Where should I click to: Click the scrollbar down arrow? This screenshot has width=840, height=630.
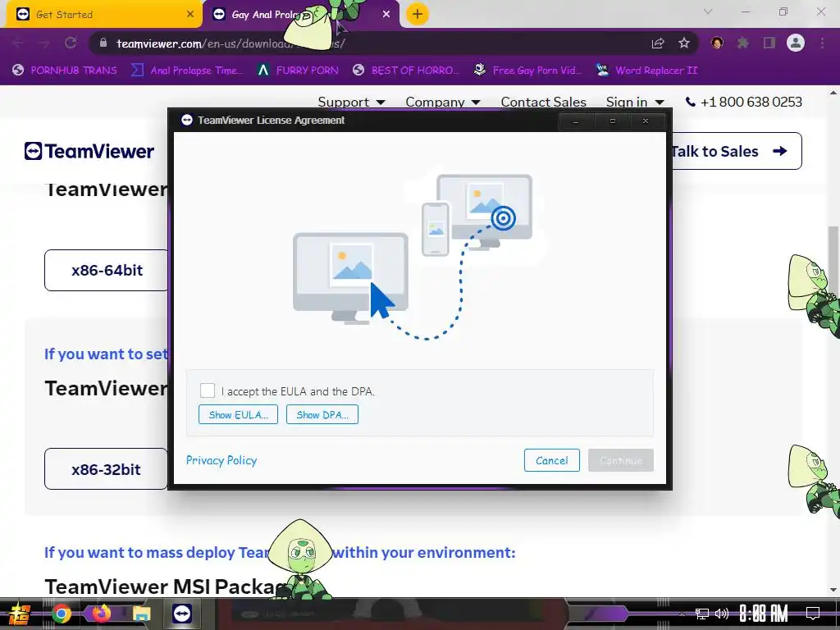click(x=833, y=590)
